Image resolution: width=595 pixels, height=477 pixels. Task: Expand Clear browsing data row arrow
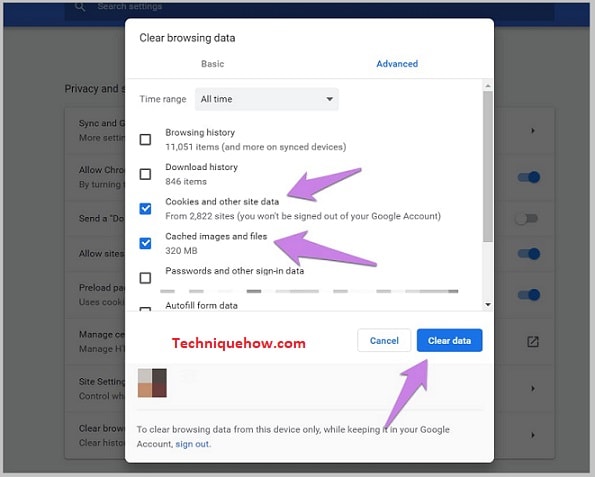(533, 435)
